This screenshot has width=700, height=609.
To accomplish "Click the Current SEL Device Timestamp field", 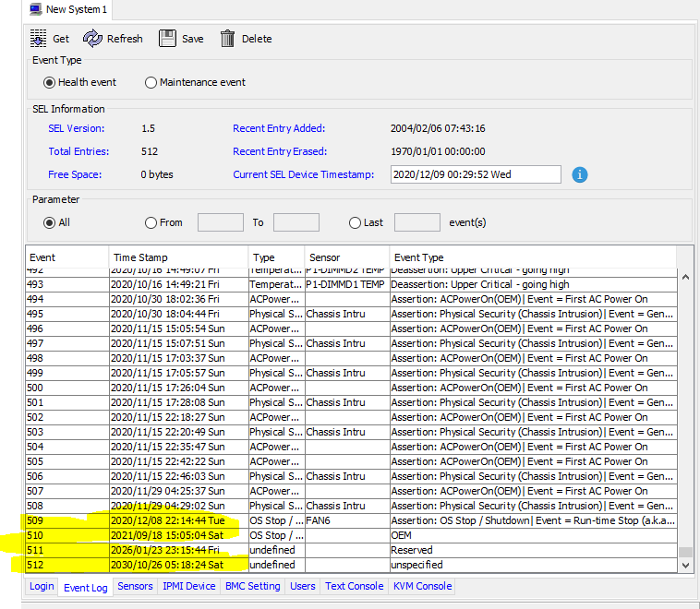I will pos(476,174).
